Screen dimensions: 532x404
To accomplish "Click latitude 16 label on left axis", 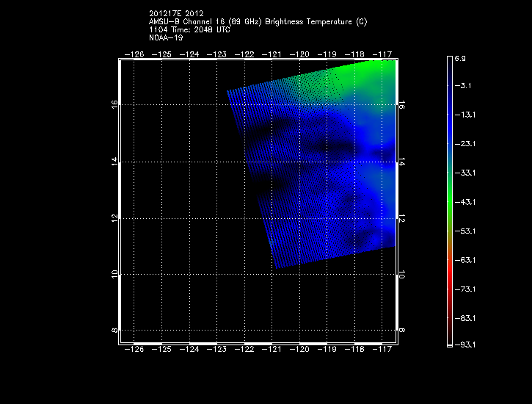I will (x=114, y=105).
